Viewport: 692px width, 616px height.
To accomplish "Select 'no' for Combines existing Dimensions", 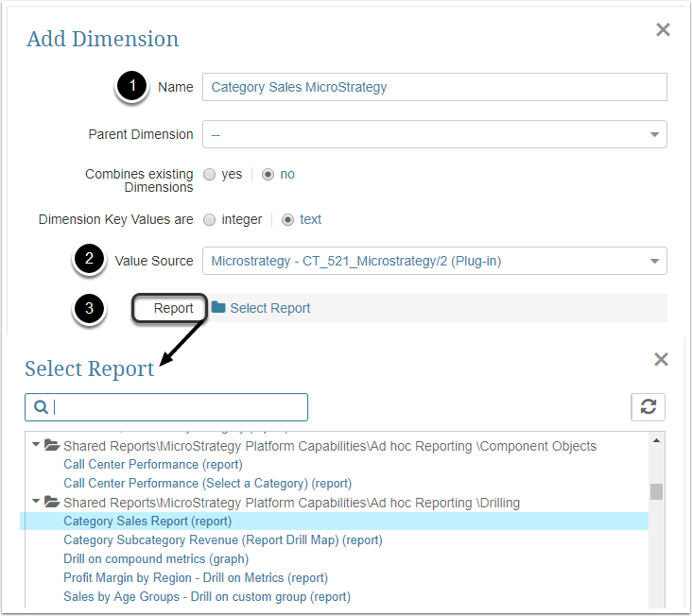I will pos(268,174).
